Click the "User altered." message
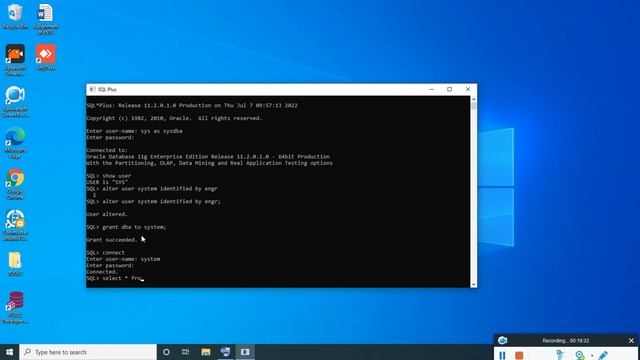The width and height of the screenshot is (640, 360). click(107, 214)
